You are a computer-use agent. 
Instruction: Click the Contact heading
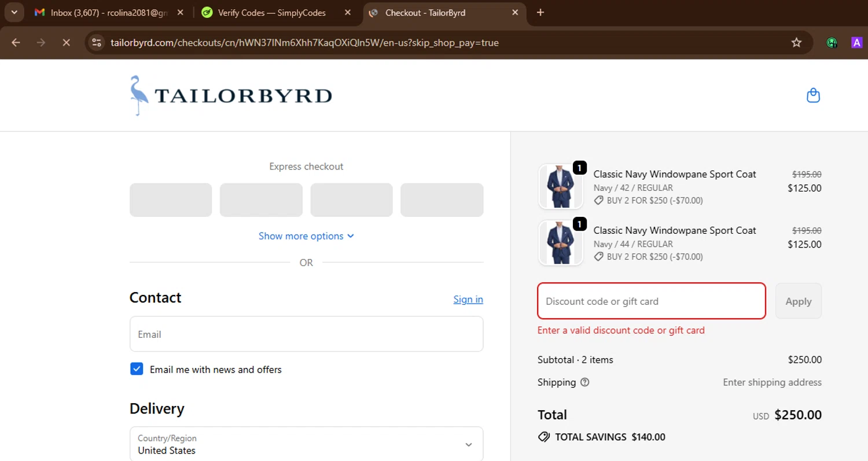155,297
